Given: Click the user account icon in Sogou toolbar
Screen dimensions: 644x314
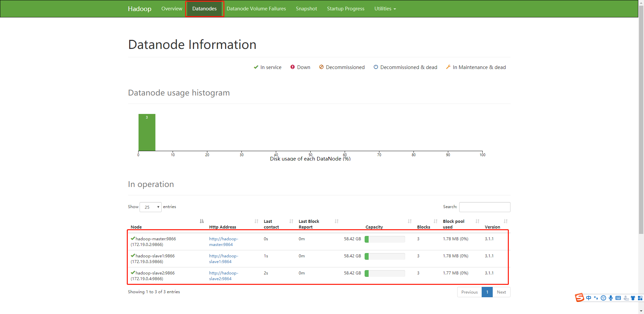Looking at the screenshot, I should pyautogui.click(x=626, y=298).
